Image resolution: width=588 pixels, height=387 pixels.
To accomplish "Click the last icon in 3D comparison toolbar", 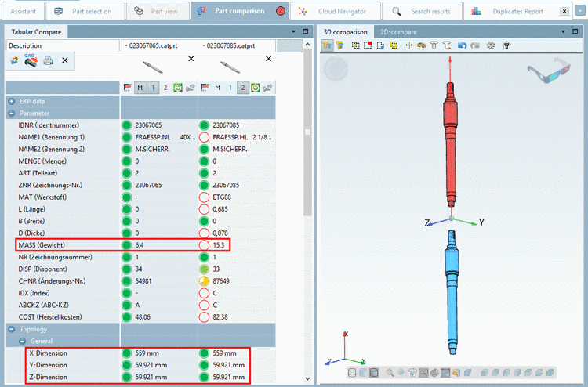I will click(x=506, y=45).
